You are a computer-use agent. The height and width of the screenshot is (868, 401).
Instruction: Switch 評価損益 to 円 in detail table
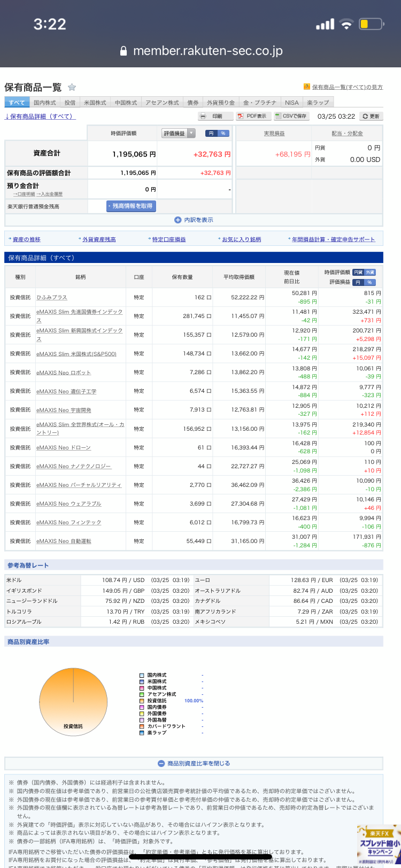click(x=358, y=282)
